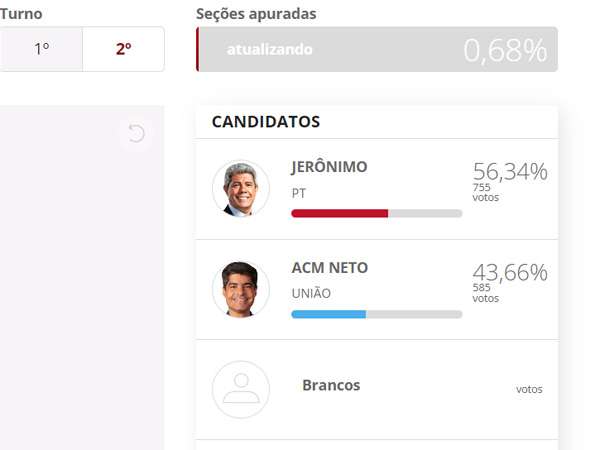Click the red vote bar for Jerônimo

[x=340, y=213]
